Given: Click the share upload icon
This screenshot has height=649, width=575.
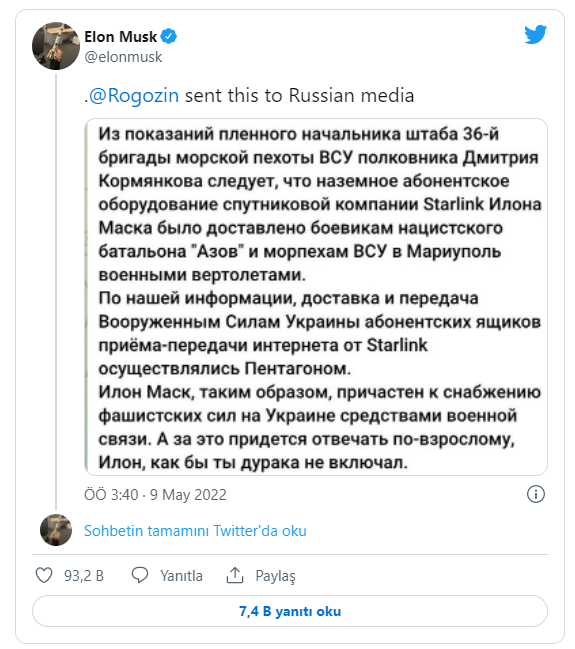Looking at the screenshot, I should (235, 575).
